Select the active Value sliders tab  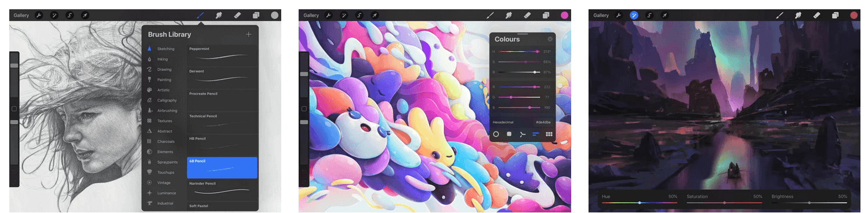click(536, 134)
